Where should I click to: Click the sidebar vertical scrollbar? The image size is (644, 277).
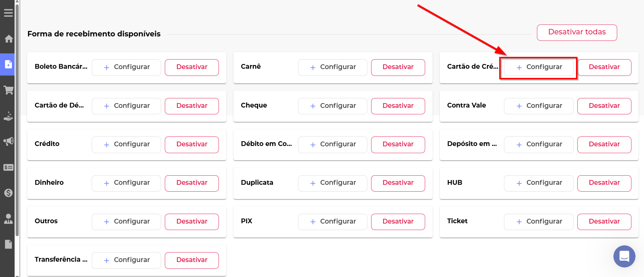tap(17, 119)
